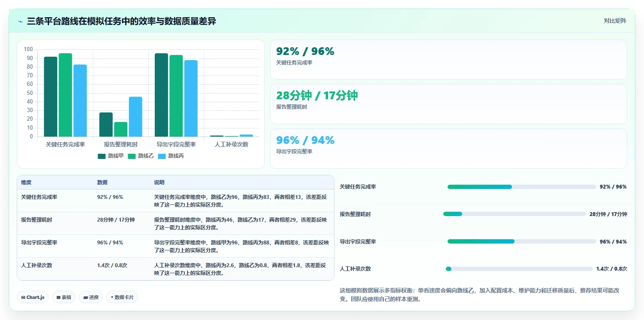Open the 96% / 94% stat card
This screenshot has height=320, width=644.
[448, 149]
